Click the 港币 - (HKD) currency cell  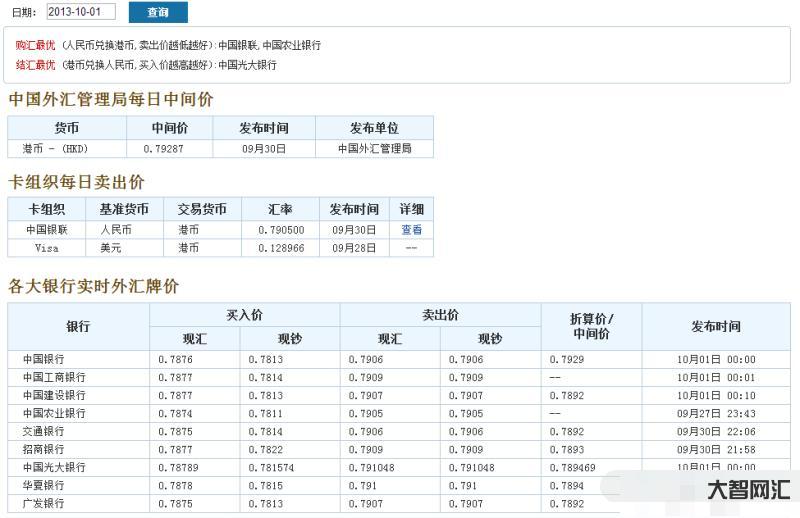click(x=55, y=148)
